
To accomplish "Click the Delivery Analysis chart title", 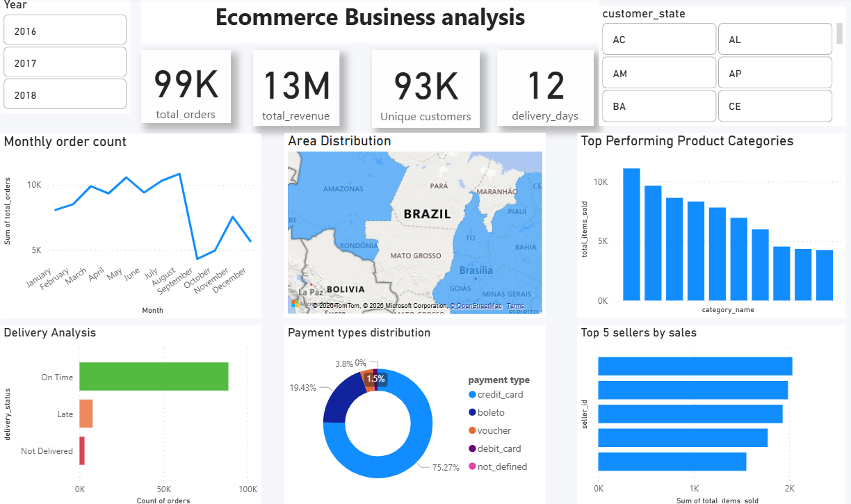I will pyautogui.click(x=50, y=333).
